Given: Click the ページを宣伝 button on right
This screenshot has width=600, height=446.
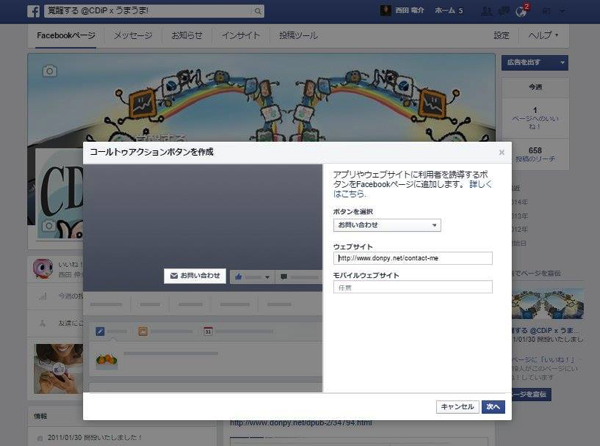Looking at the screenshot, I should pos(532,394).
